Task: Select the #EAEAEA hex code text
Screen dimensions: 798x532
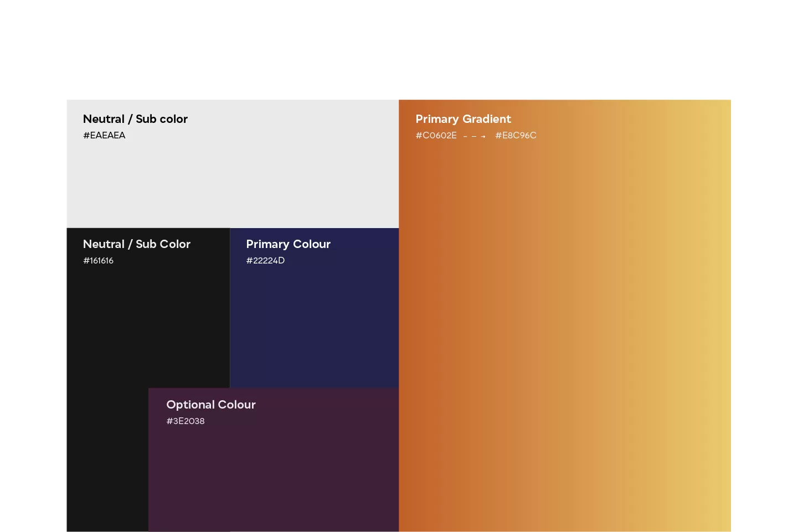Action: (x=104, y=136)
